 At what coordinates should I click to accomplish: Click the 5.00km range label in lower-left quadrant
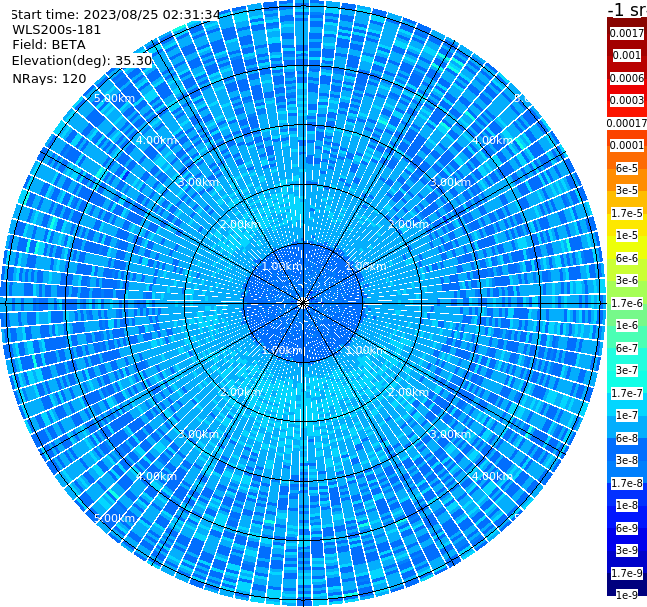tap(114, 518)
